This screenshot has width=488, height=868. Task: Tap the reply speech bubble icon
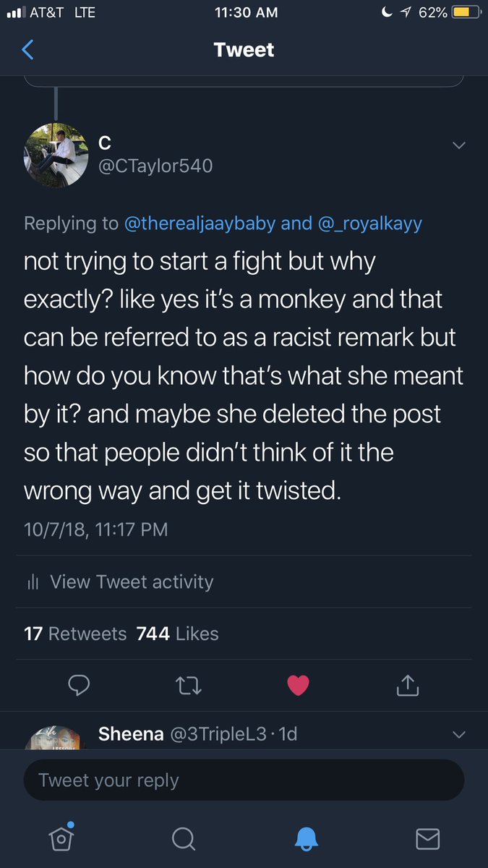[x=79, y=684]
